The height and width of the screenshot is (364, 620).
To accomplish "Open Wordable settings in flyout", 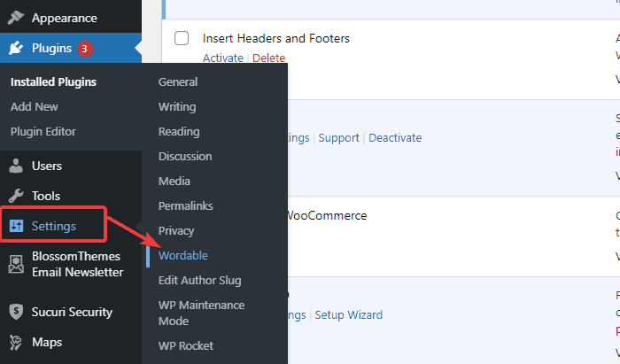I will 183,256.
